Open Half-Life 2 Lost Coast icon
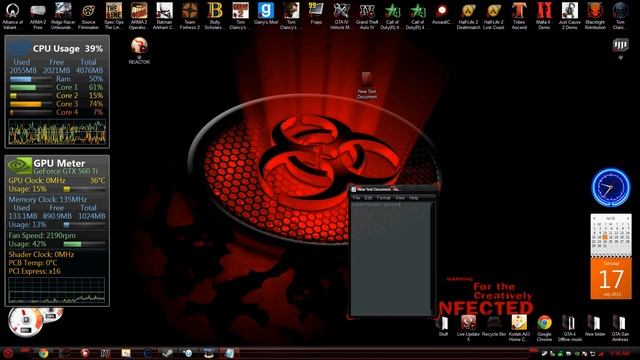Viewport: 640px width, 360px height. pyautogui.click(x=493, y=16)
